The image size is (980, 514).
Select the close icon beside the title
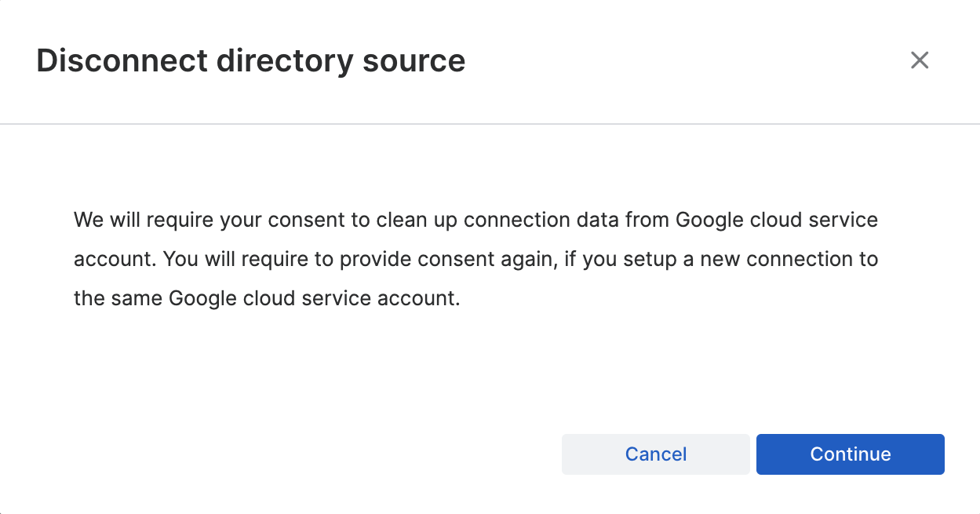(x=919, y=60)
